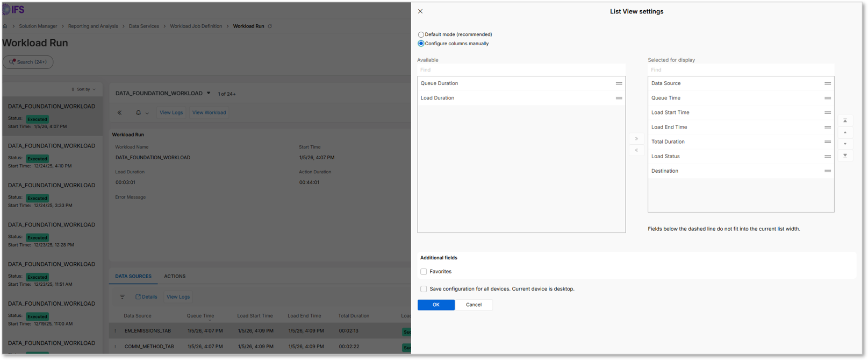Viewport: 868px width, 360px height.
Task: Click View Logs in table toolbar
Action: click(x=178, y=297)
